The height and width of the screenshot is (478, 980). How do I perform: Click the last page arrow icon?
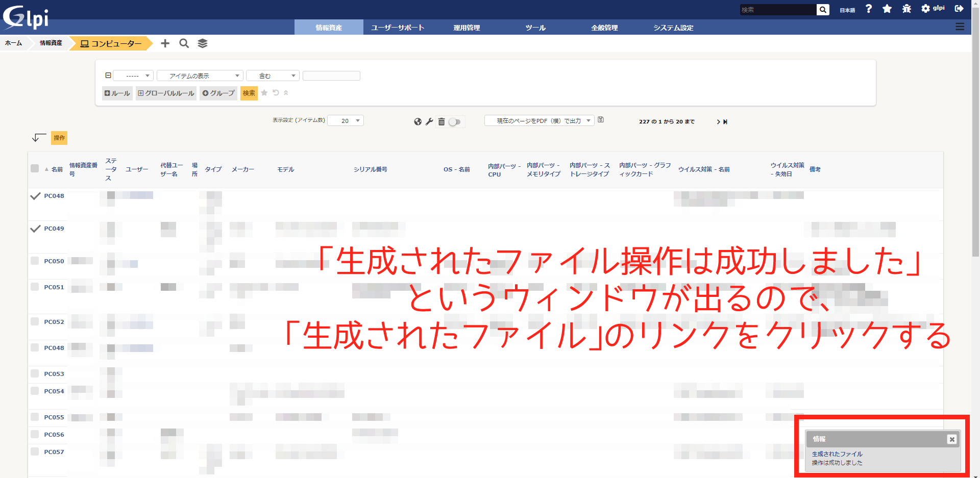pos(725,122)
